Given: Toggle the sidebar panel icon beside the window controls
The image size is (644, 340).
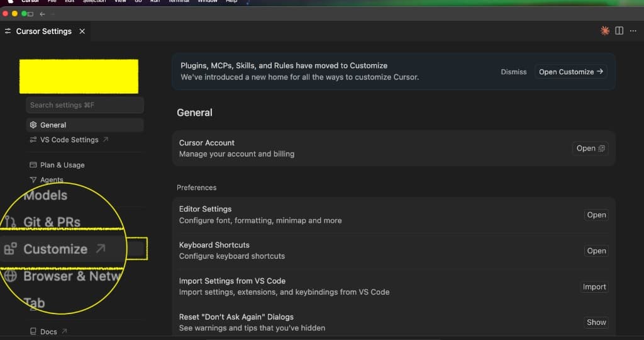Looking at the screenshot, I should click(x=30, y=14).
